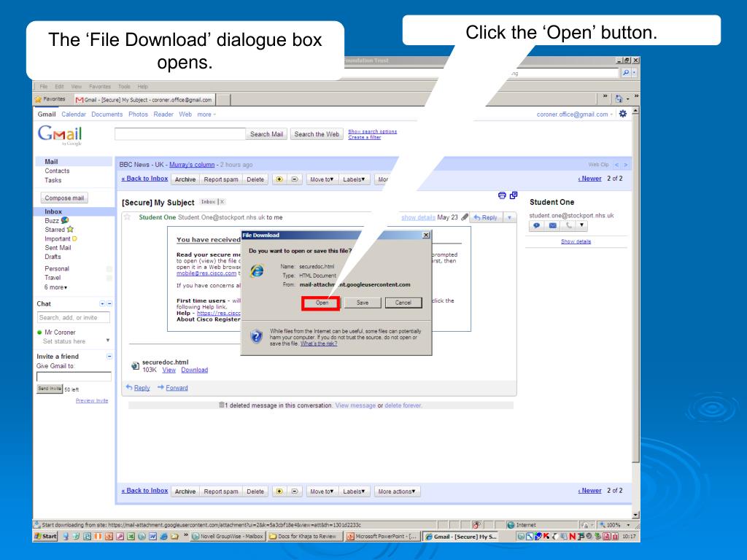This screenshot has height=560, width=747.
Task: Click the browser Home icon
Action: [619, 98]
